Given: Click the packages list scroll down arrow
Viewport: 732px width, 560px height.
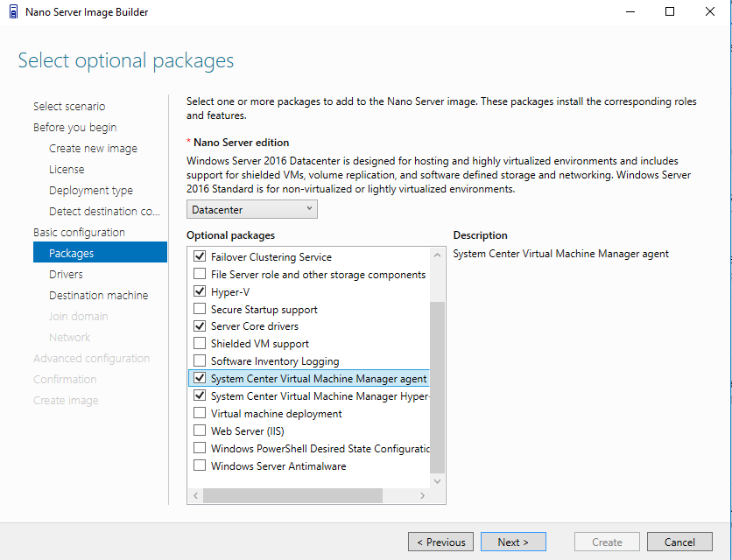Looking at the screenshot, I should tap(437, 481).
